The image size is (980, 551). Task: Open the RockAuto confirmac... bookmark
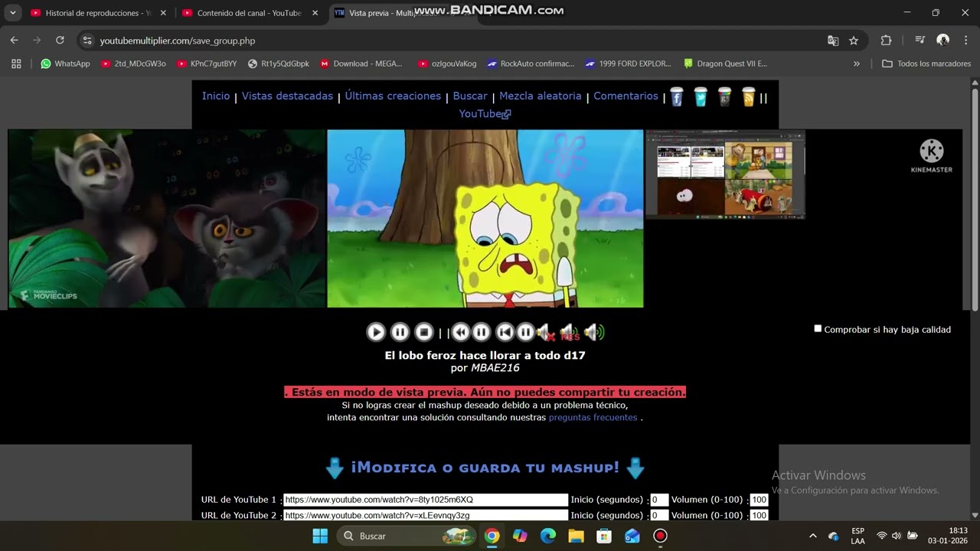click(x=531, y=64)
